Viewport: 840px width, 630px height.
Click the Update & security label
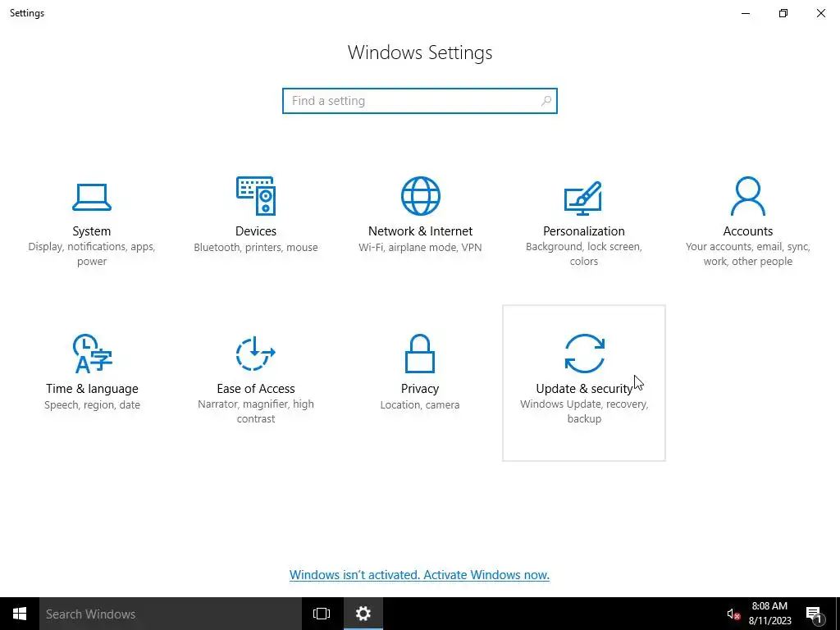tap(584, 388)
